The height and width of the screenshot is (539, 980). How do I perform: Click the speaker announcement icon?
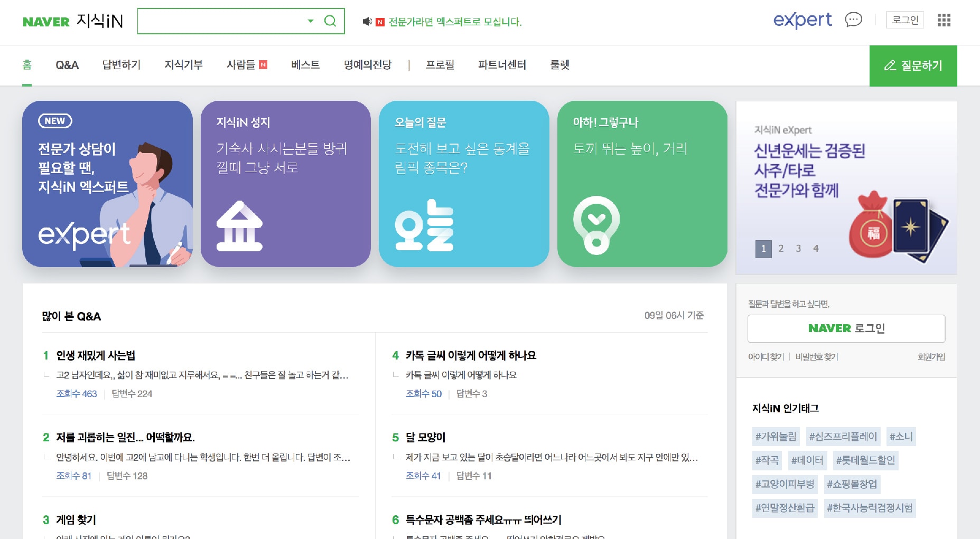(x=367, y=22)
